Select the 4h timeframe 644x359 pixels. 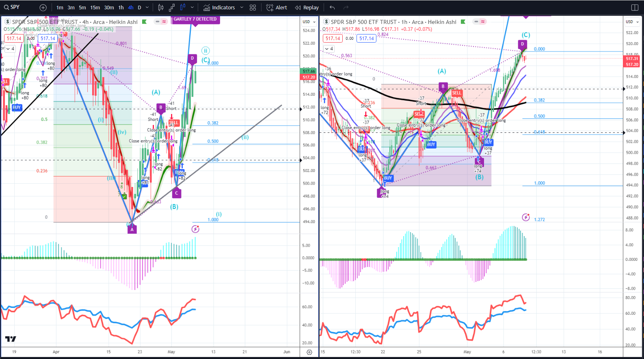point(131,7)
